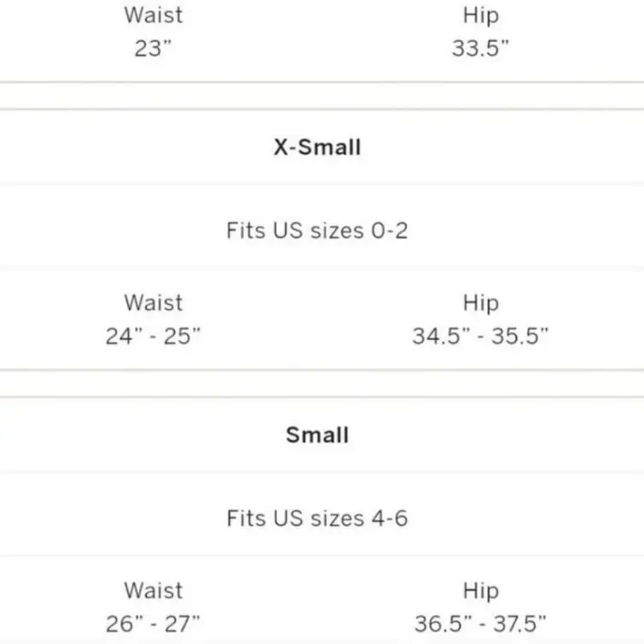
Task: Click the Waist label in the top row
Action: coord(153,15)
